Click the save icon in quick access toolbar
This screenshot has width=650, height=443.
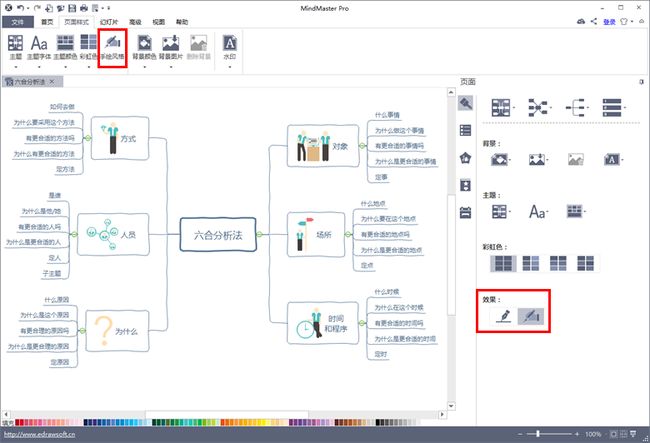[72, 8]
